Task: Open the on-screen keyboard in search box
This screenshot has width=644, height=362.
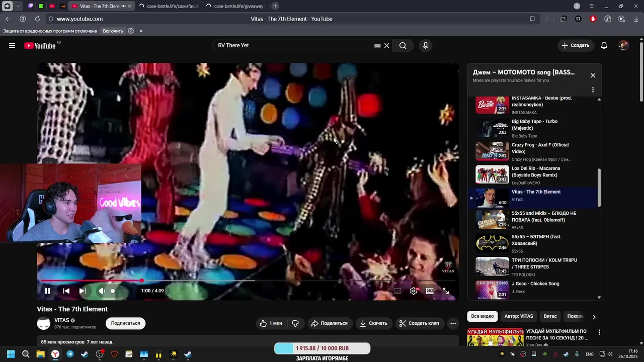Action: point(377,46)
